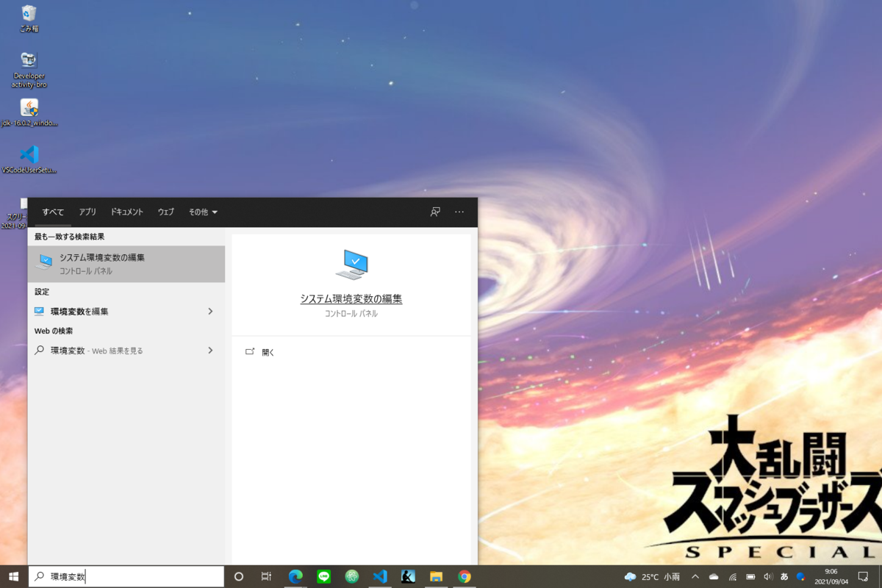Open Task View from the taskbar
882x588 pixels.
click(x=267, y=577)
